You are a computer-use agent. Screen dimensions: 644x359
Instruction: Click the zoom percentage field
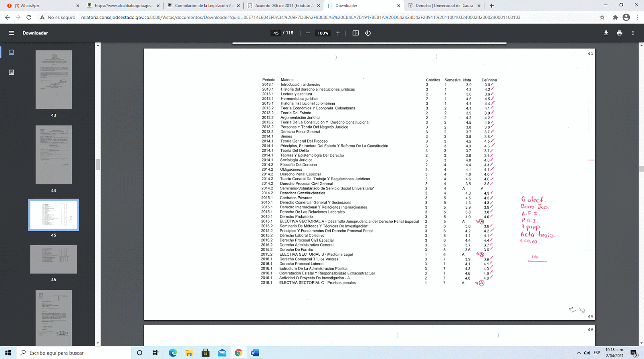(x=323, y=33)
